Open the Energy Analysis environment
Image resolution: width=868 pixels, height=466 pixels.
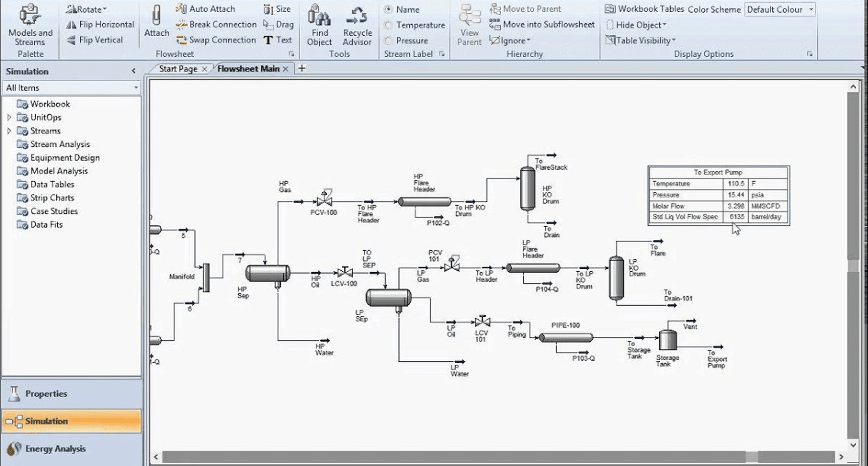click(71, 448)
